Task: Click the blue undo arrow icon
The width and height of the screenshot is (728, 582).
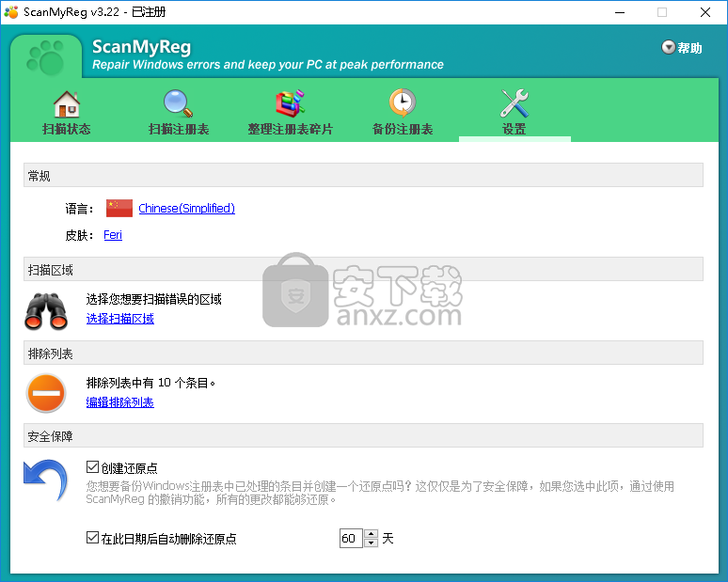Action: [45, 480]
